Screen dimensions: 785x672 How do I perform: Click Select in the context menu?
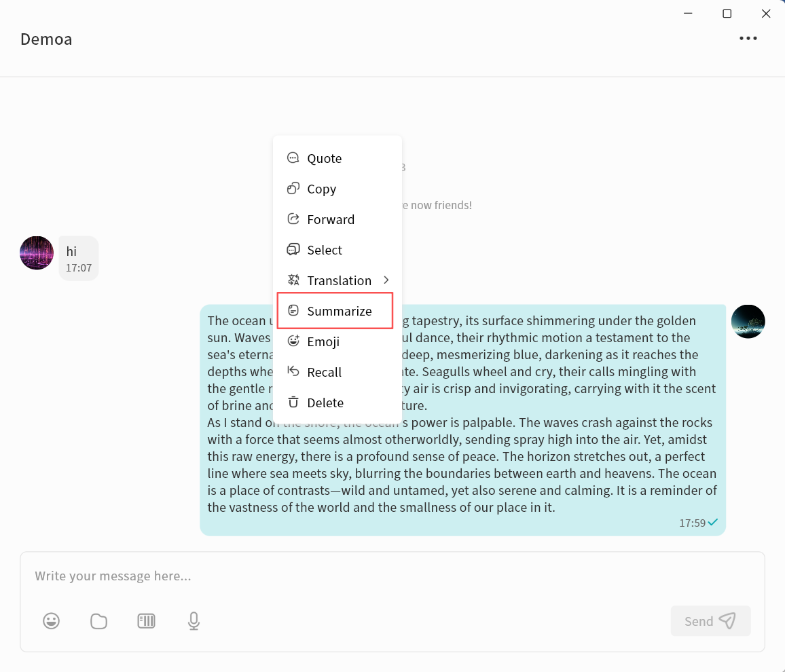325,250
